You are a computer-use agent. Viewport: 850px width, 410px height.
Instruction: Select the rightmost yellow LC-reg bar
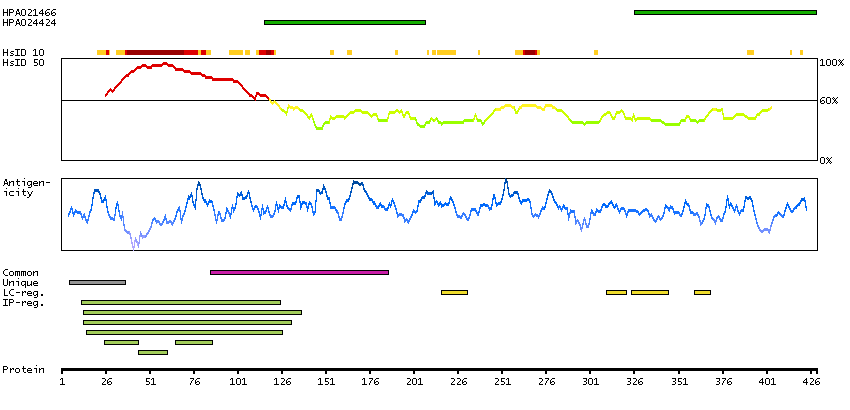[x=702, y=292]
